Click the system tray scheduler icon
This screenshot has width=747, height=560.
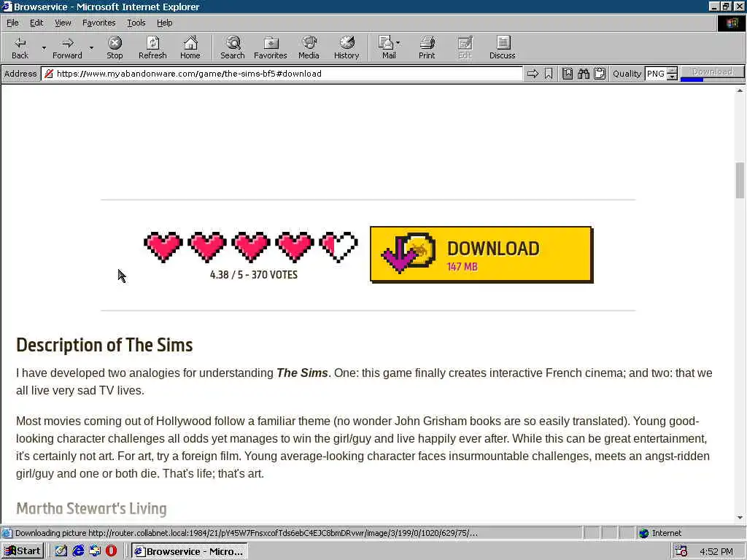pos(681,551)
